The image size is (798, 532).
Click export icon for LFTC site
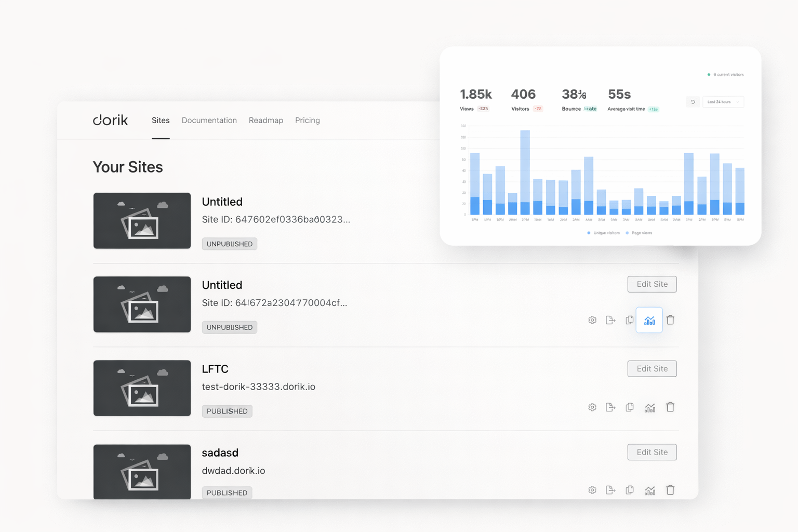click(x=610, y=407)
